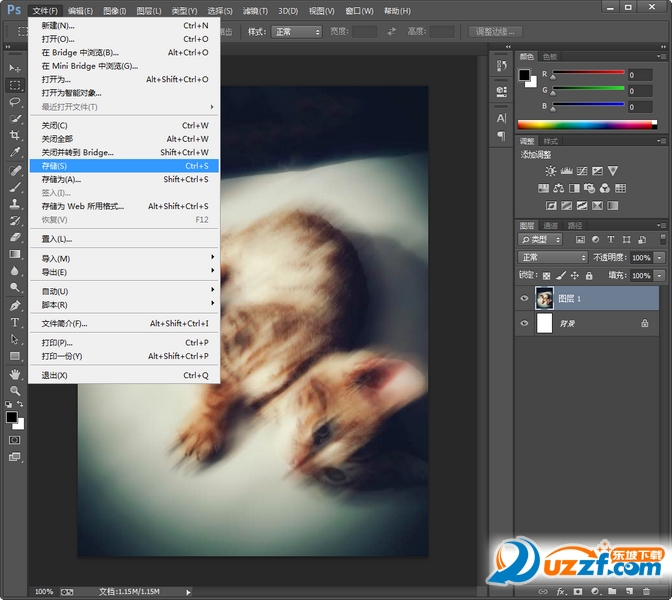The height and width of the screenshot is (600, 672).
Task: Select the Move tool in the toolbox
Action: [15, 68]
